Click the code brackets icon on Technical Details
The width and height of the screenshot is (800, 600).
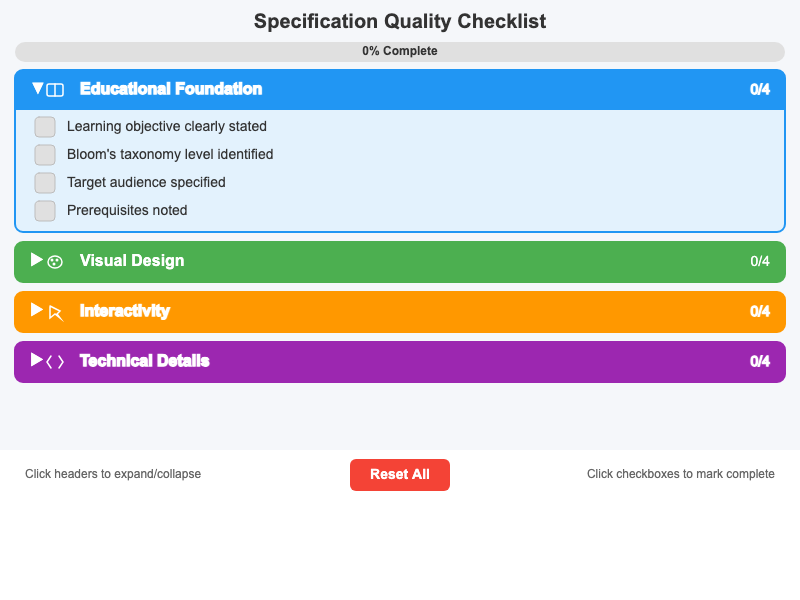pyautogui.click(x=57, y=361)
